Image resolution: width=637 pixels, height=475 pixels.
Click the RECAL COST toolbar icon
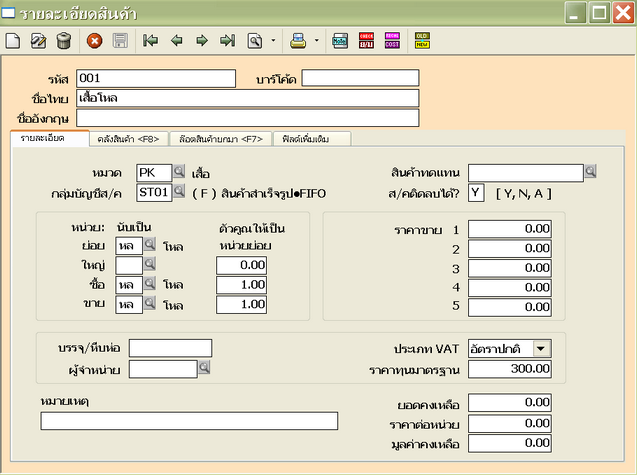pos(393,41)
